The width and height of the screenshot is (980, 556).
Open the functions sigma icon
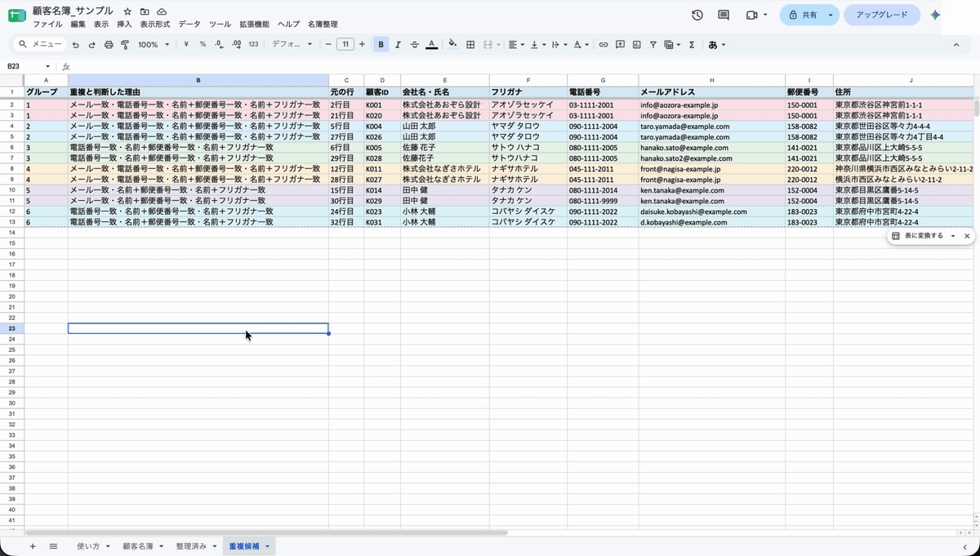692,45
